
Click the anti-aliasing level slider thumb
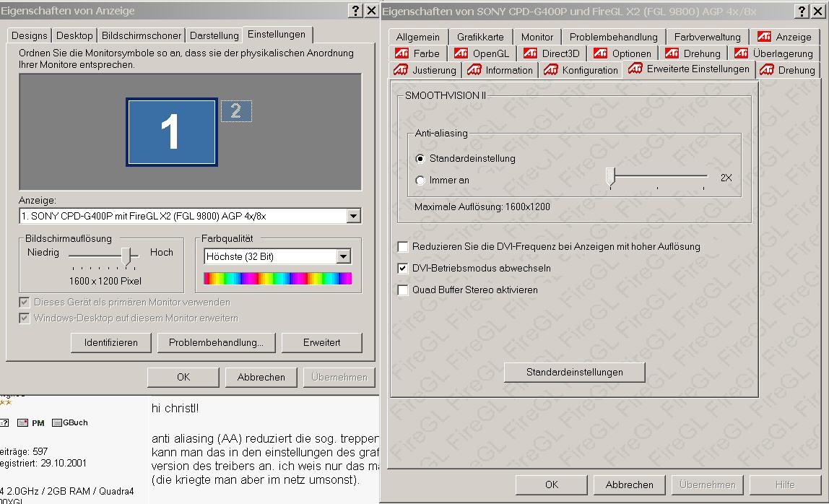611,177
